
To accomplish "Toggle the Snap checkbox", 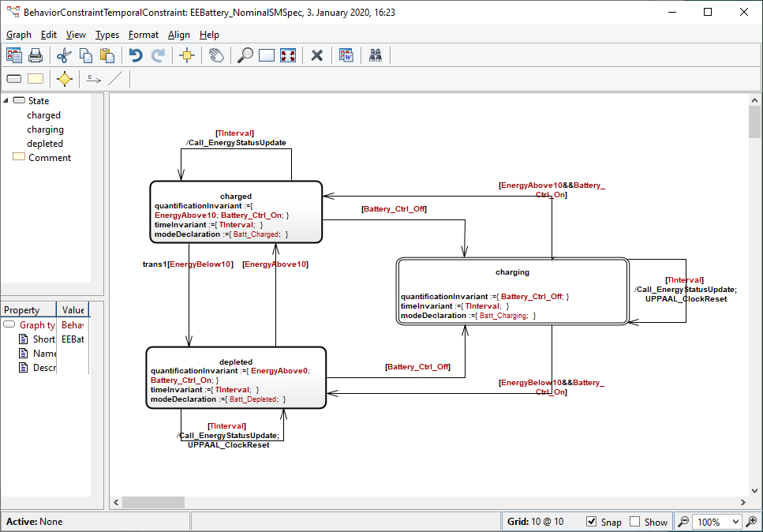I will (x=592, y=522).
